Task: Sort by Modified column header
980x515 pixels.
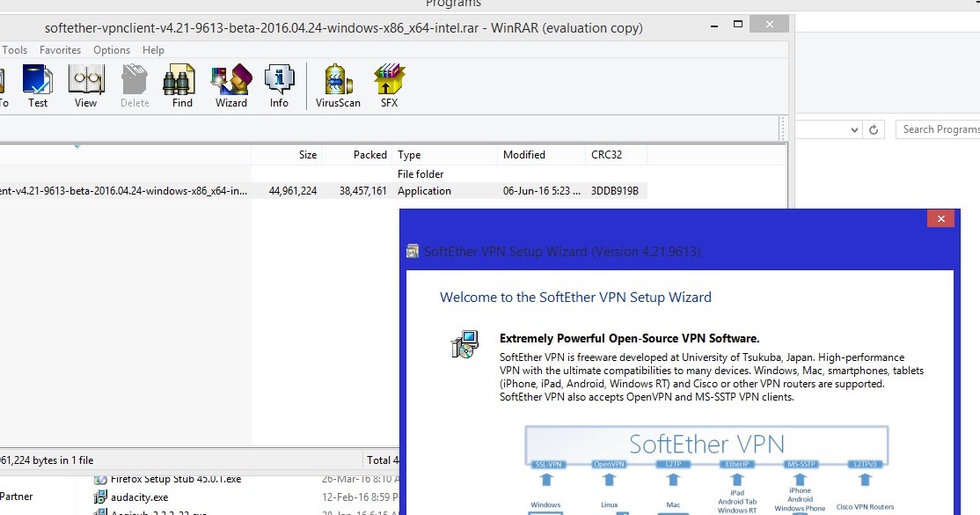Action: (541, 155)
